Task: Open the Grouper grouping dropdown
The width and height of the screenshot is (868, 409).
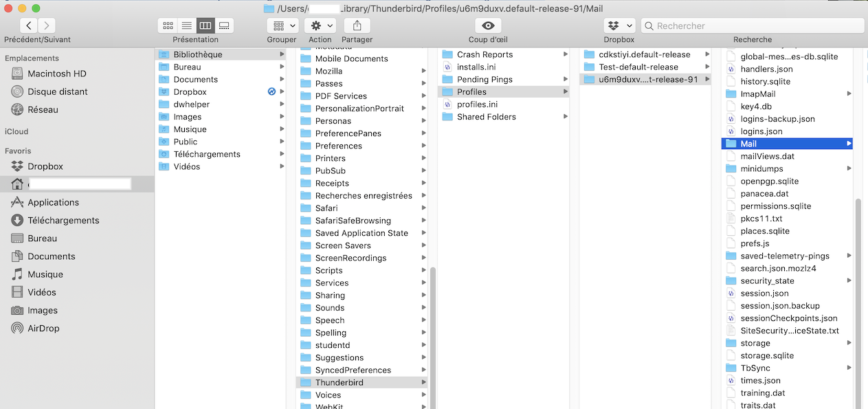Action: tap(282, 25)
